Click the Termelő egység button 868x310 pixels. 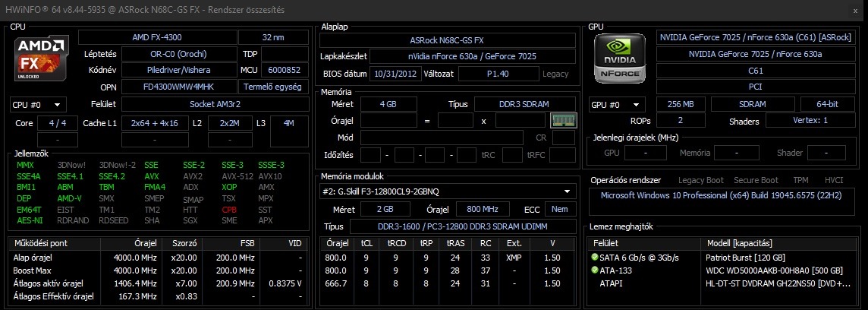tap(273, 87)
